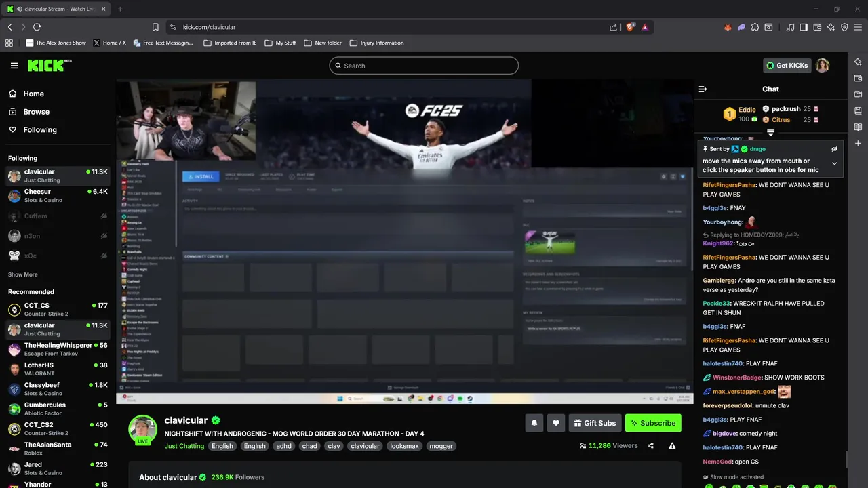Open the music note media control icon
The height and width of the screenshot is (488, 868).
(x=790, y=27)
